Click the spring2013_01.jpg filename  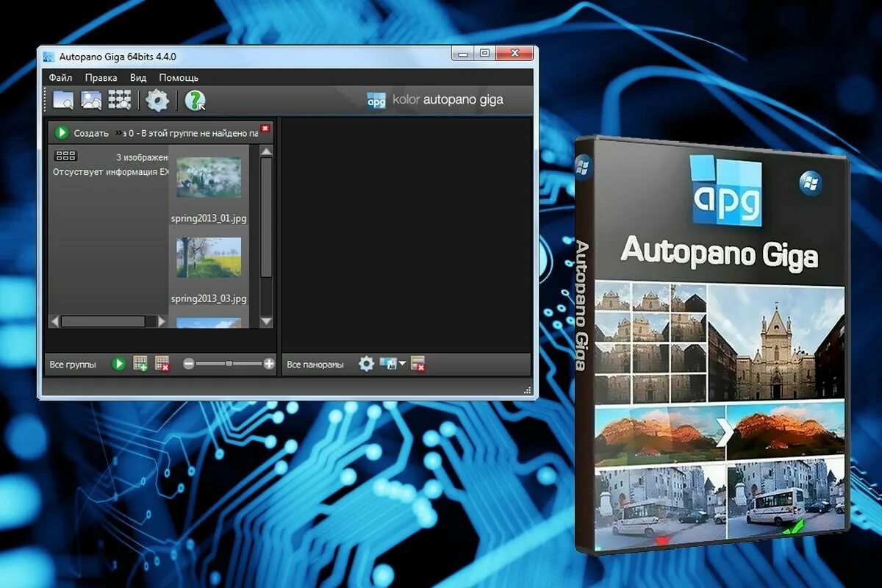209,219
